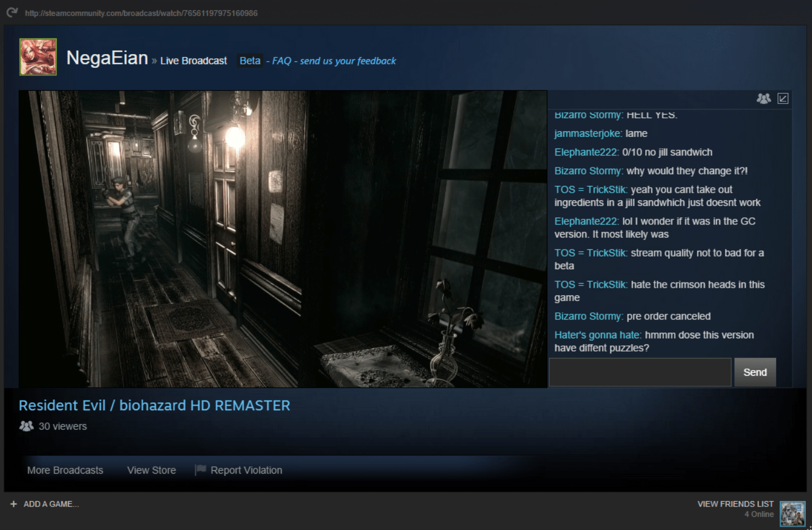Select More Broadcasts
Image resolution: width=812 pixels, height=530 pixels.
[x=64, y=470]
